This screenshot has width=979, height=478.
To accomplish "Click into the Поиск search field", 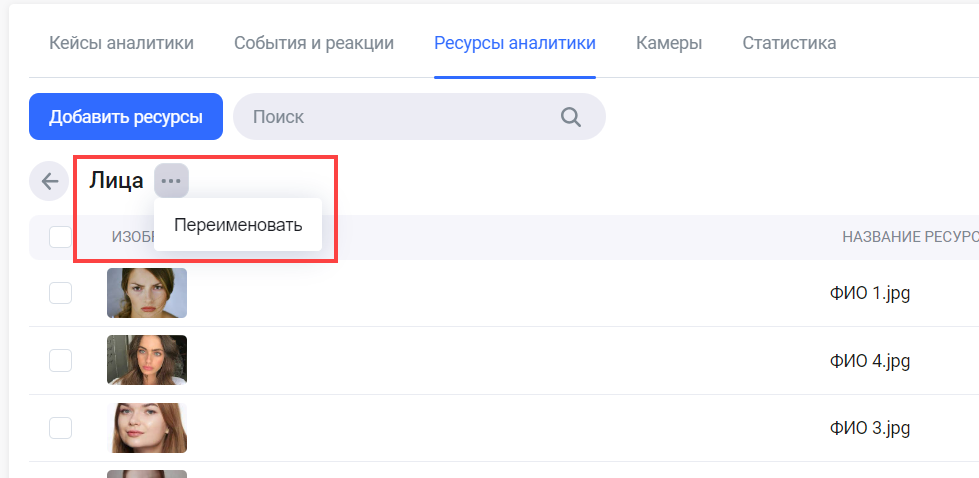I will (400, 117).
